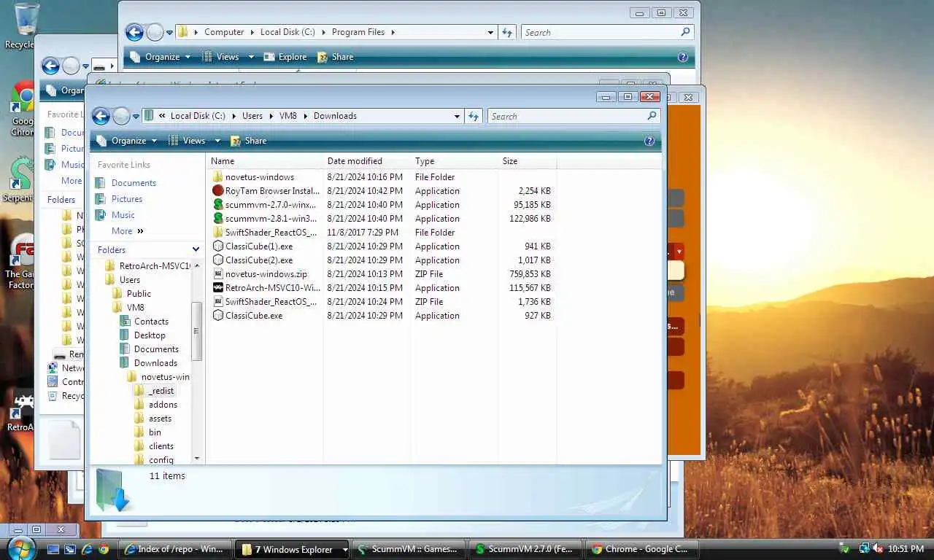Click the Forward arrow in Downloads window

click(121, 116)
